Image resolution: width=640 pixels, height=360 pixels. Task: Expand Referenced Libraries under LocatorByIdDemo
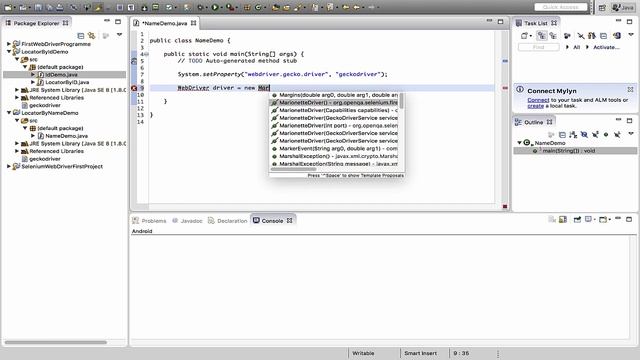(17, 98)
